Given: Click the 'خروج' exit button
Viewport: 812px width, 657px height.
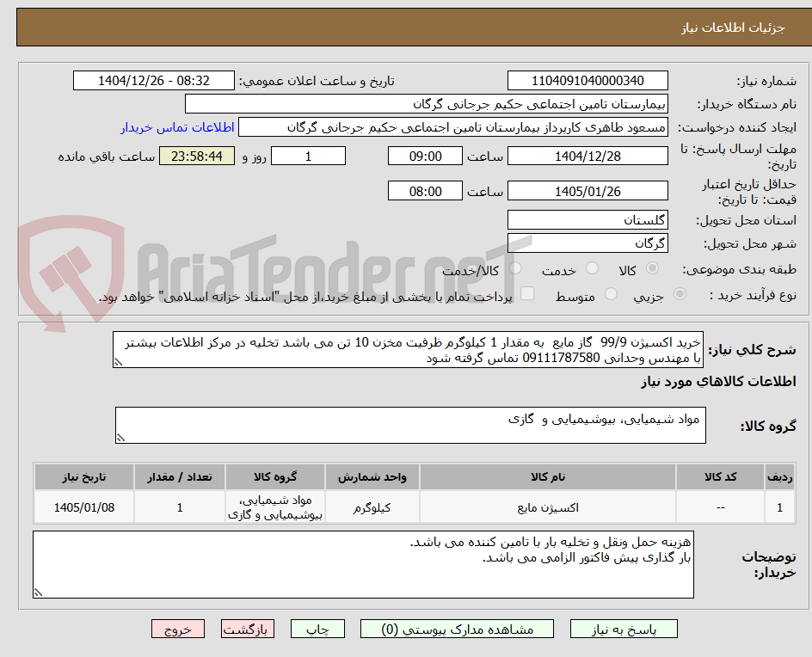Looking at the screenshot, I should tap(177, 629).
